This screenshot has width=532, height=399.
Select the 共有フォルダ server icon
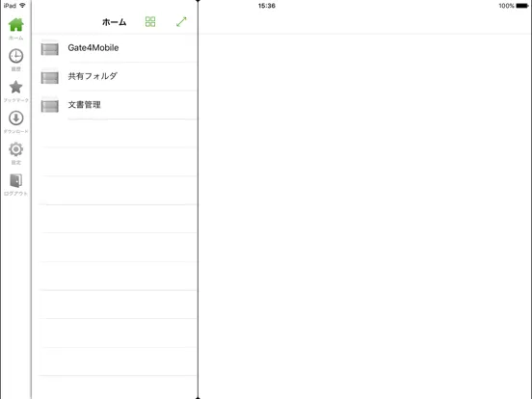[50, 77]
